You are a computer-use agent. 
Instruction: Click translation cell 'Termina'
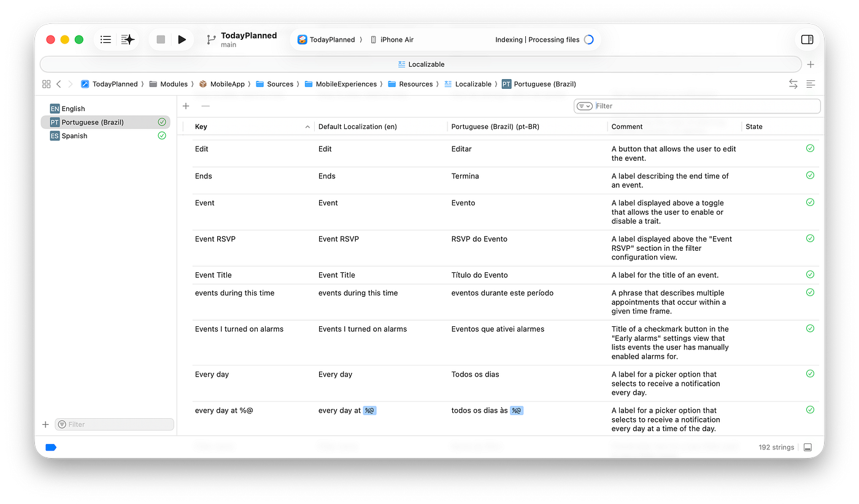click(x=465, y=176)
